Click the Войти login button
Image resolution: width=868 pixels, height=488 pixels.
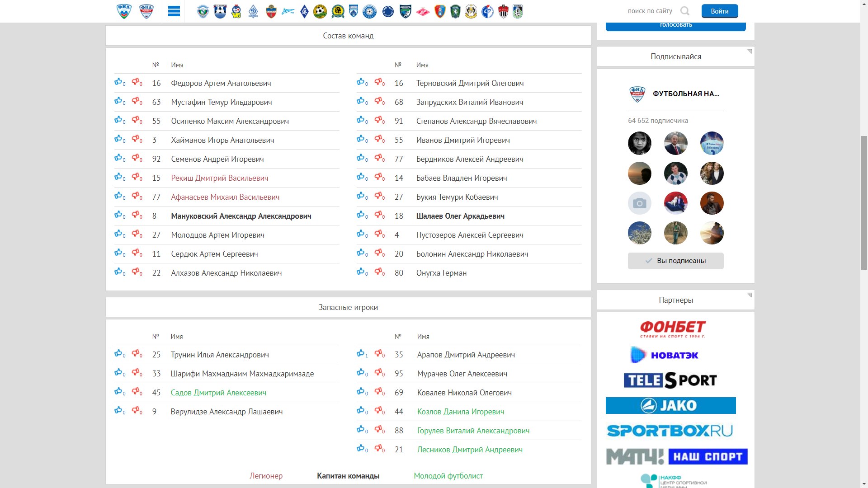point(719,11)
